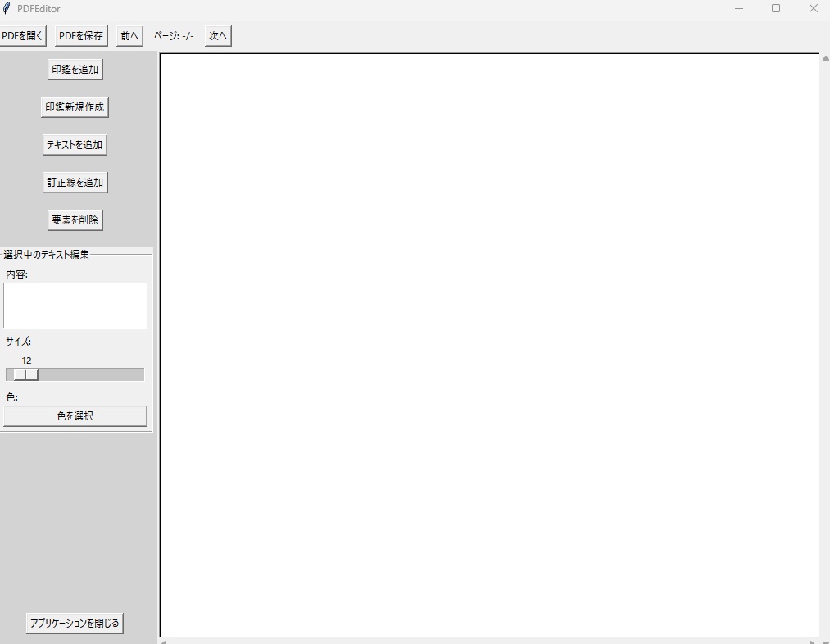Minimize the PDFEditor window
This screenshot has height=644, width=830.
(x=739, y=8)
